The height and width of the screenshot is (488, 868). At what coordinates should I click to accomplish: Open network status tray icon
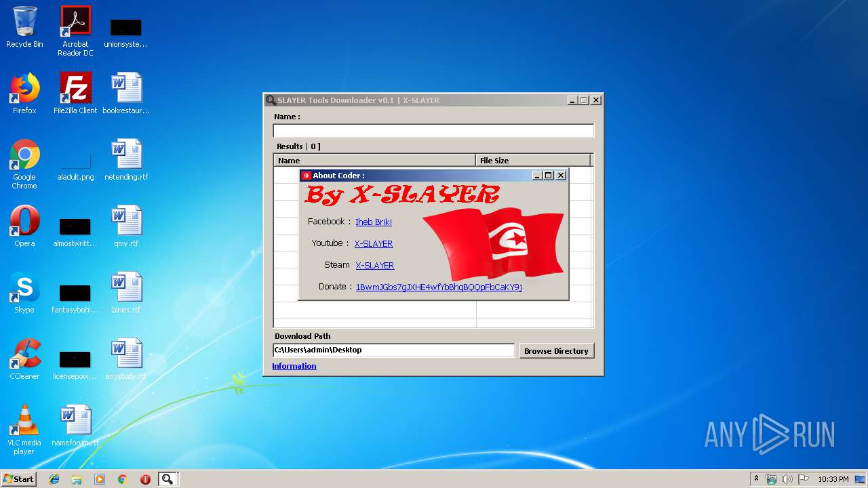[771, 479]
